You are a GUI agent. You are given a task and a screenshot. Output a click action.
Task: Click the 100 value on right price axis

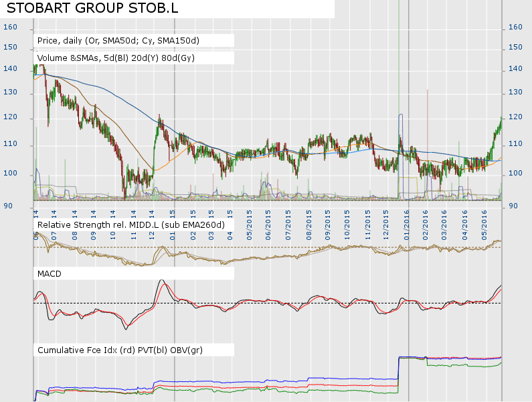pyautogui.click(x=515, y=173)
